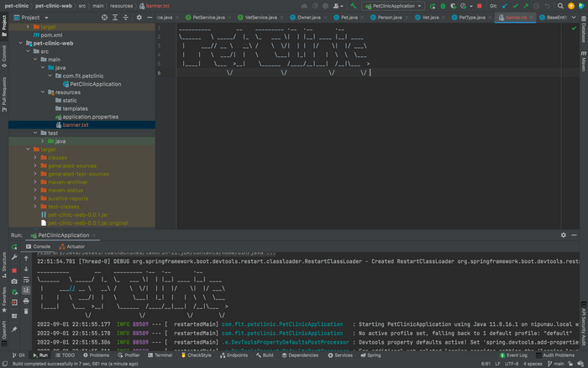Open the Problems tool window
The image size is (588, 368).
click(97, 355)
